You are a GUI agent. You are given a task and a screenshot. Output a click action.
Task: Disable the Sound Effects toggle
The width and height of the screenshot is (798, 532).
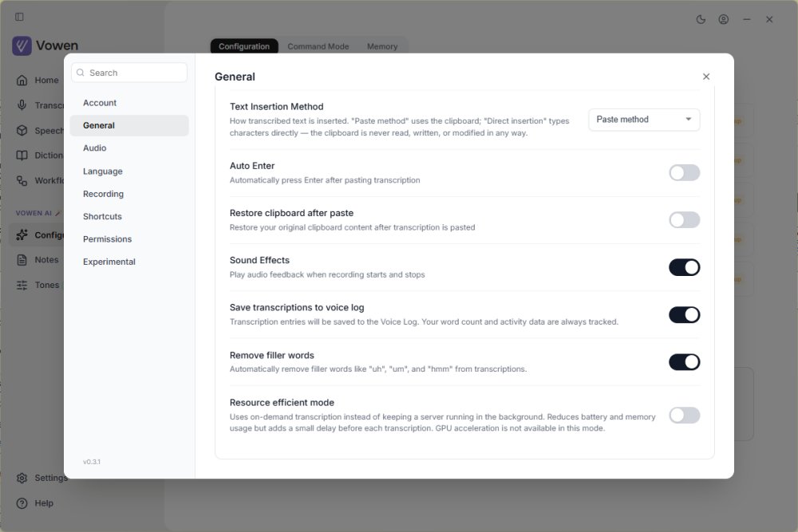pos(685,267)
